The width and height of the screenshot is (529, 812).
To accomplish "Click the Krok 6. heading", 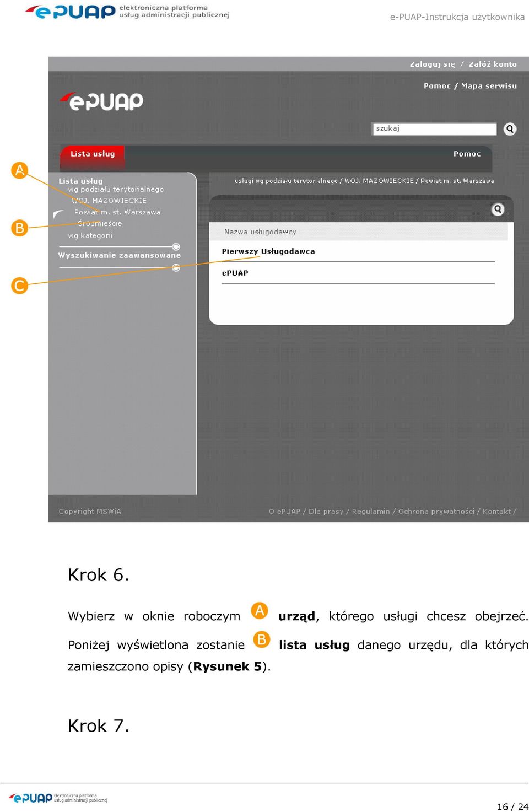I will [x=99, y=575].
